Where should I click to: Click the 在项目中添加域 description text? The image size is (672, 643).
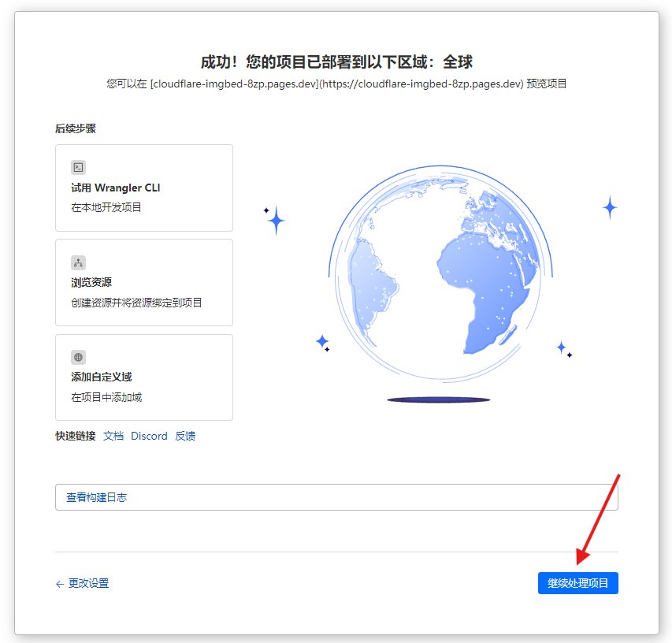pyautogui.click(x=106, y=397)
